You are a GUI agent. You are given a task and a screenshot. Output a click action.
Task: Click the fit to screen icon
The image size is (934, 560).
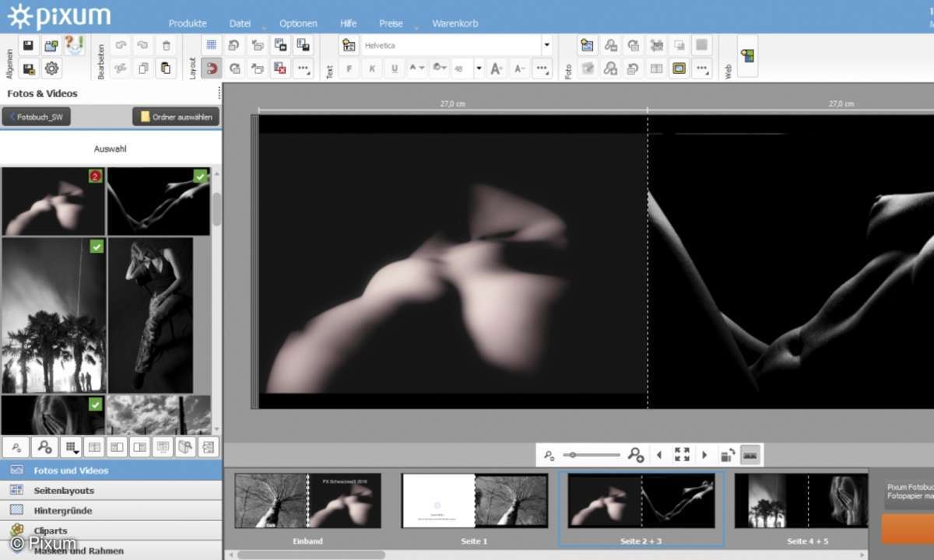[682, 454]
